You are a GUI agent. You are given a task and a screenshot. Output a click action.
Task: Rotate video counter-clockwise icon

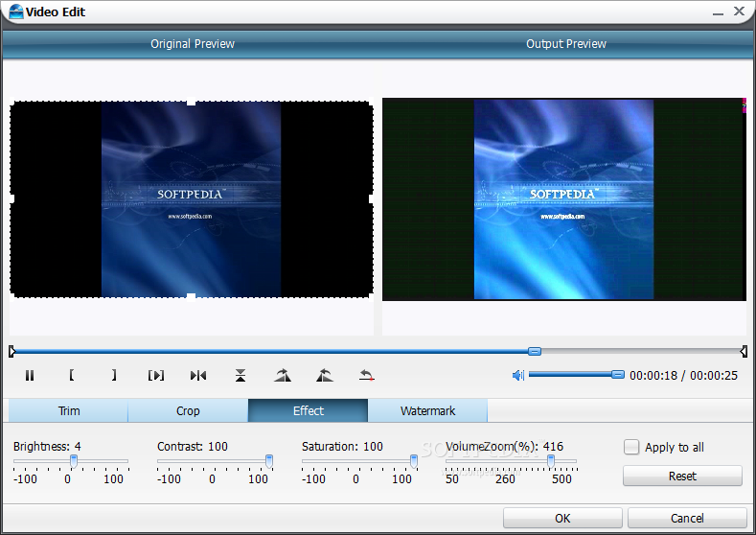pyautogui.click(x=325, y=375)
